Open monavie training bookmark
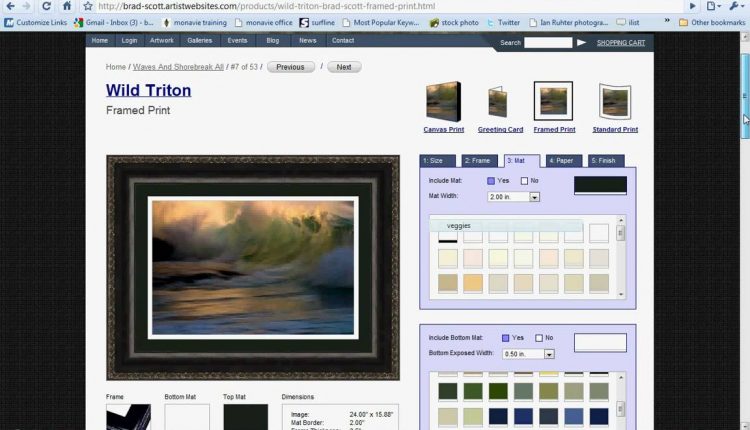This screenshot has height=430, width=750. coord(195,22)
